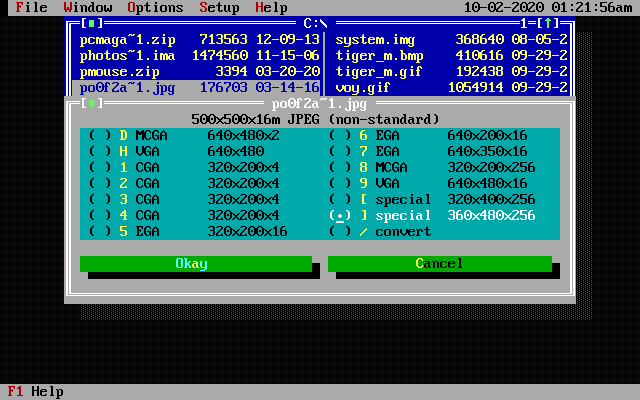Click the highlighted po0f2a~1.jpg file entry
The width and height of the screenshot is (640, 400).
click(x=197, y=87)
